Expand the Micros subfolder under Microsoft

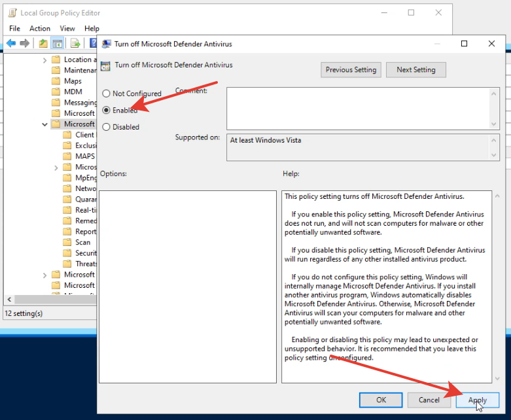[x=56, y=167]
